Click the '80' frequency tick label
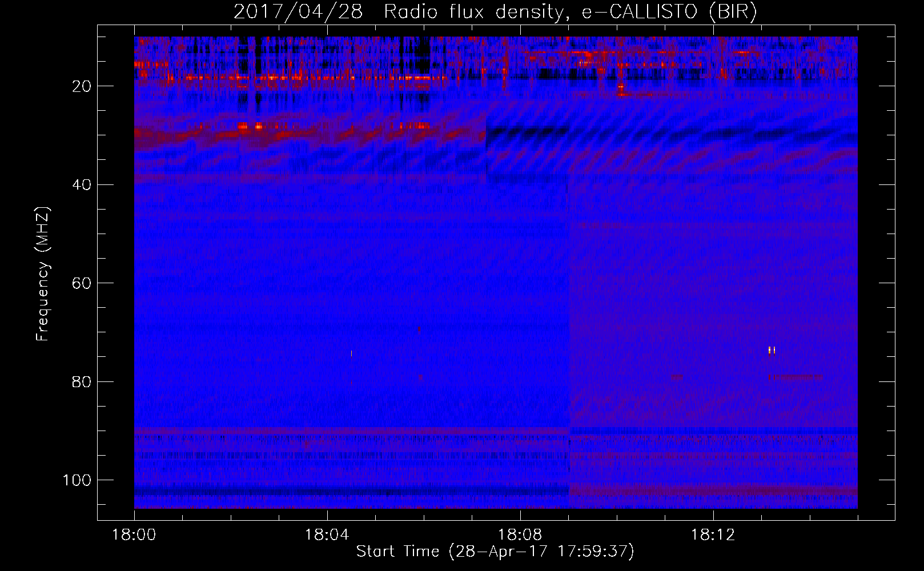924x571 pixels. click(x=82, y=381)
